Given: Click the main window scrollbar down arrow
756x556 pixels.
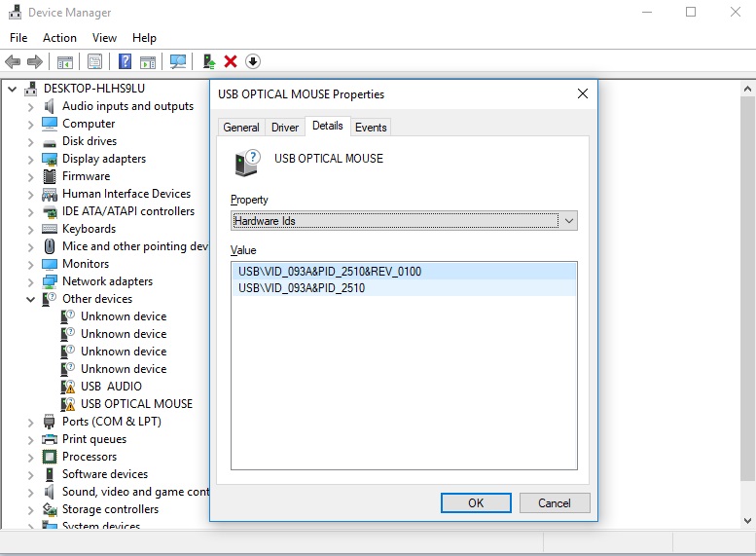Looking at the screenshot, I should (x=747, y=521).
